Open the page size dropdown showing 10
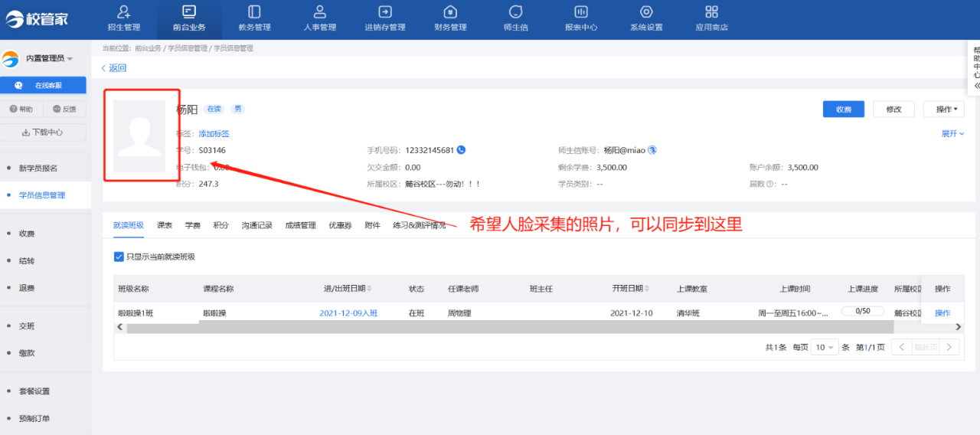The width and height of the screenshot is (980, 435). (x=825, y=347)
